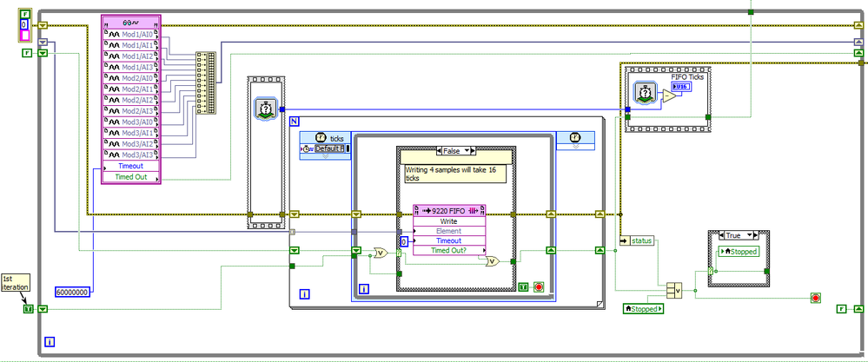Click the For Loop iteration terminal i

pyautogui.click(x=304, y=294)
